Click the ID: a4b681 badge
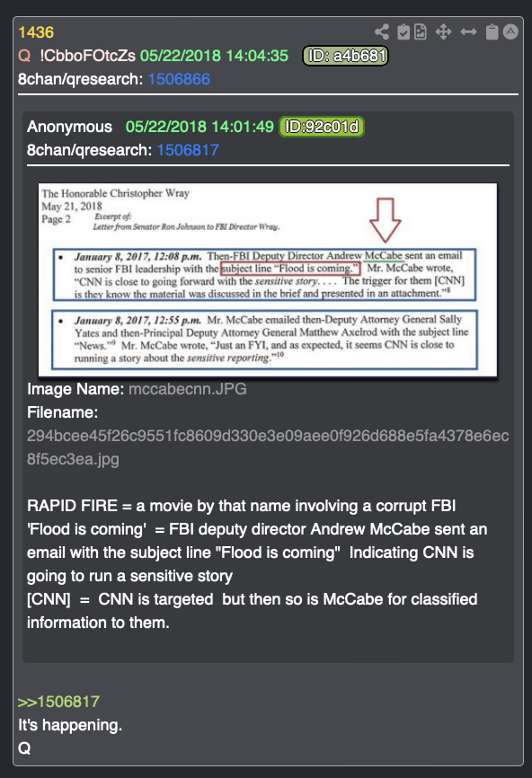 point(346,56)
